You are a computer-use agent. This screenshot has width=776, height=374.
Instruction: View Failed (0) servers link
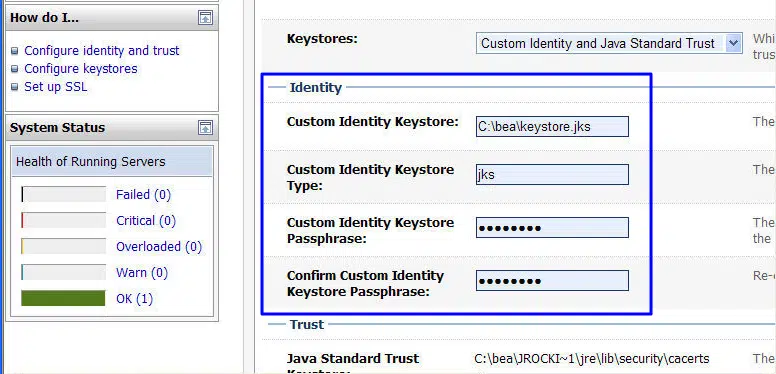(144, 195)
